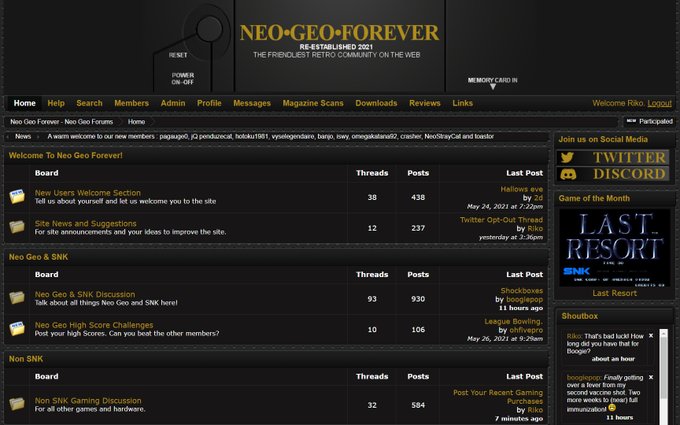
Task: Open Magazine Scans section
Action: click(313, 103)
